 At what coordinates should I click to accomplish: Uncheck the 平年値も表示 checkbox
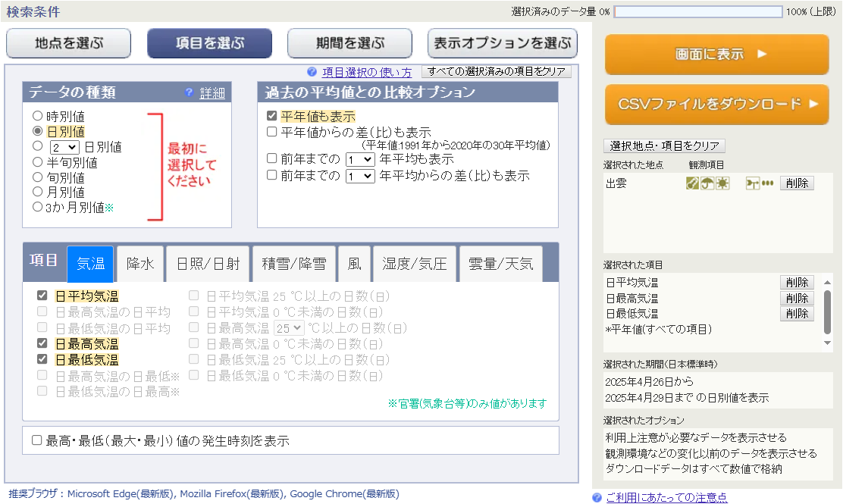click(271, 117)
